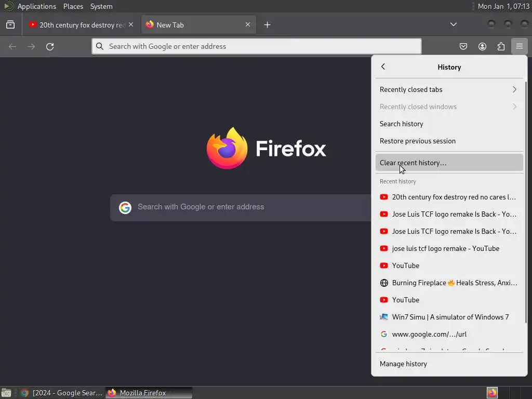
Task: Go back from History panel
Action: click(383, 66)
